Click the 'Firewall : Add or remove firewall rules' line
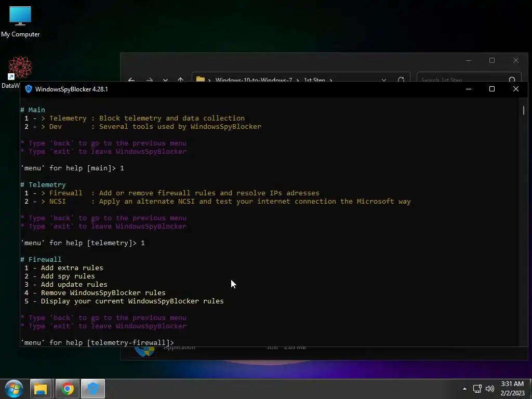The height and width of the screenshot is (399, 532). [171, 193]
